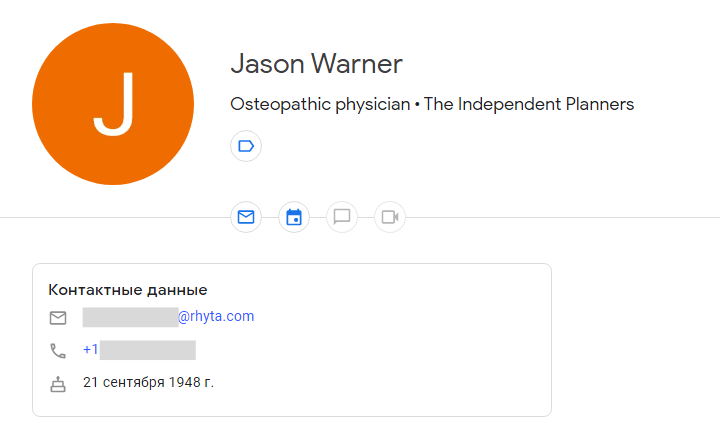Screen dimensions: 720x445
Task: Click the phone handset icon in contact details
Action: pos(58,351)
